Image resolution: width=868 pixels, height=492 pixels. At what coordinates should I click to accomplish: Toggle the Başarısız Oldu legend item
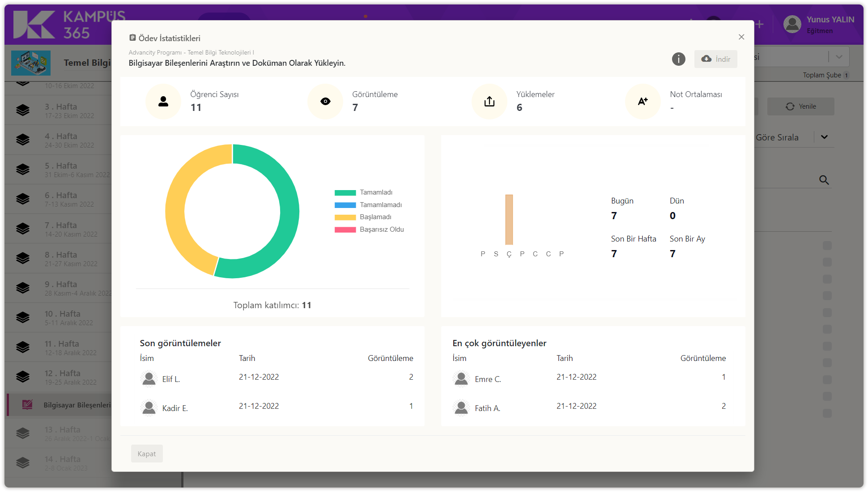(369, 229)
